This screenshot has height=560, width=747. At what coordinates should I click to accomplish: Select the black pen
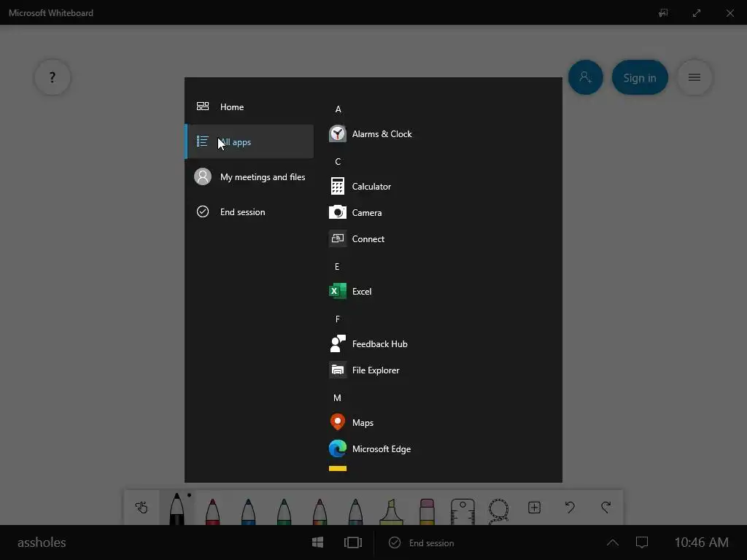177,508
